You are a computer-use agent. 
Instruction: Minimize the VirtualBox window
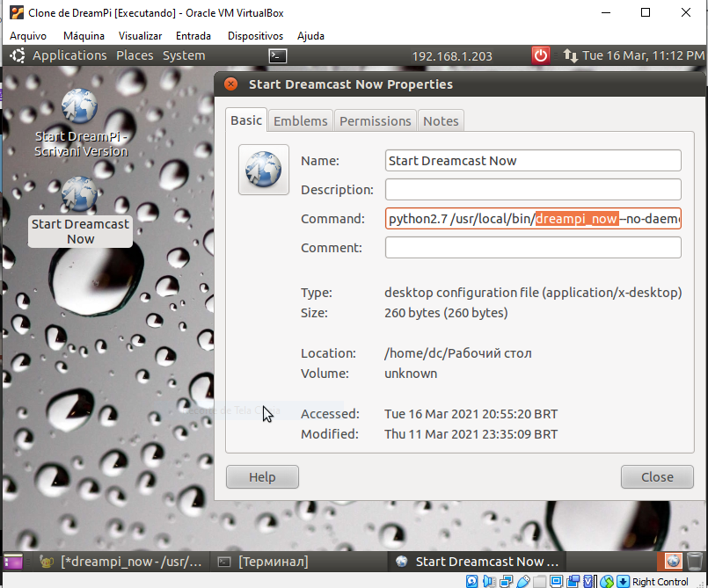point(606,12)
